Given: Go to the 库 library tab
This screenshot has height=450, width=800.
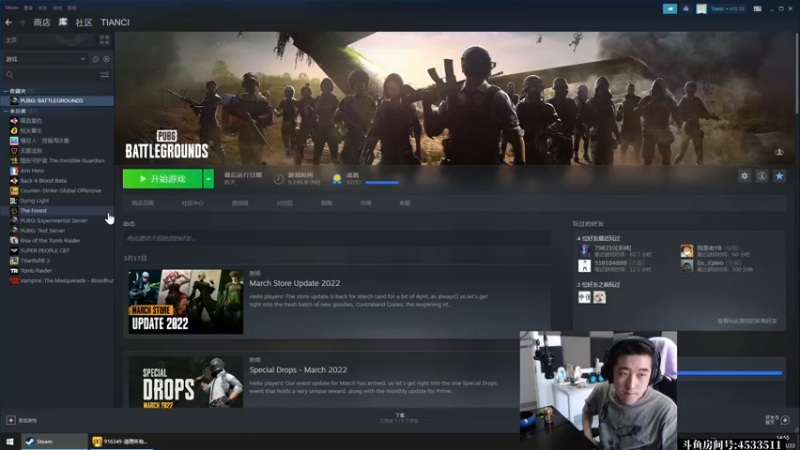Looking at the screenshot, I should coord(63,22).
